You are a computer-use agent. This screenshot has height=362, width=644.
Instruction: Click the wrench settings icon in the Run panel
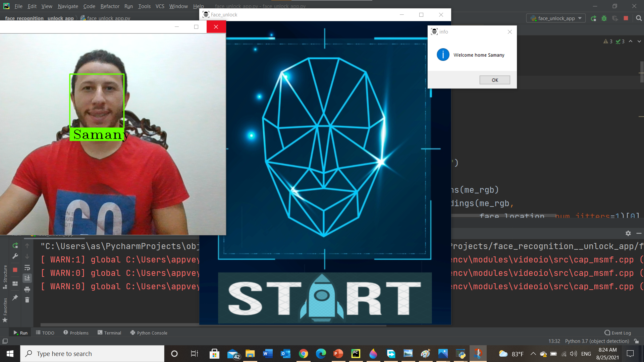point(15,256)
